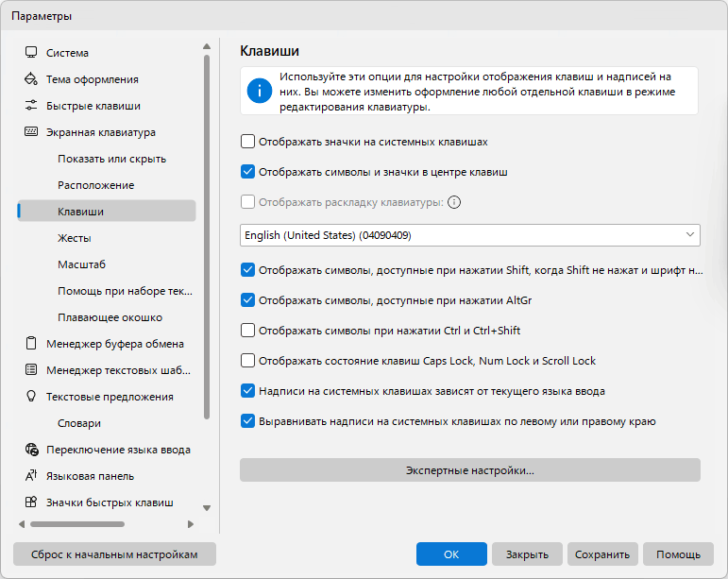Open the English (United States) layout dropdown
The image size is (728, 579).
coord(470,235)
